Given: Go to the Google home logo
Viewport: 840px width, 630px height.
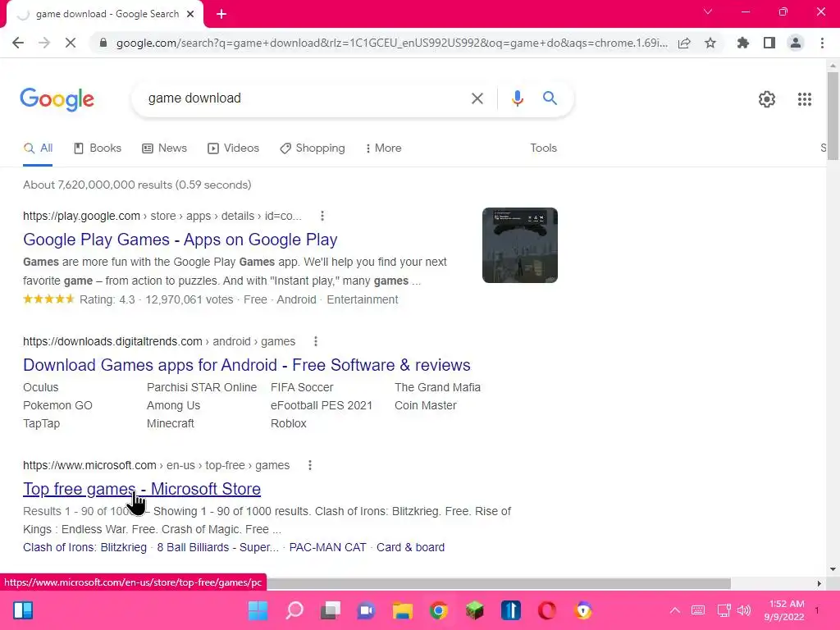Looking at the screenshot, I should click(57, 99).
